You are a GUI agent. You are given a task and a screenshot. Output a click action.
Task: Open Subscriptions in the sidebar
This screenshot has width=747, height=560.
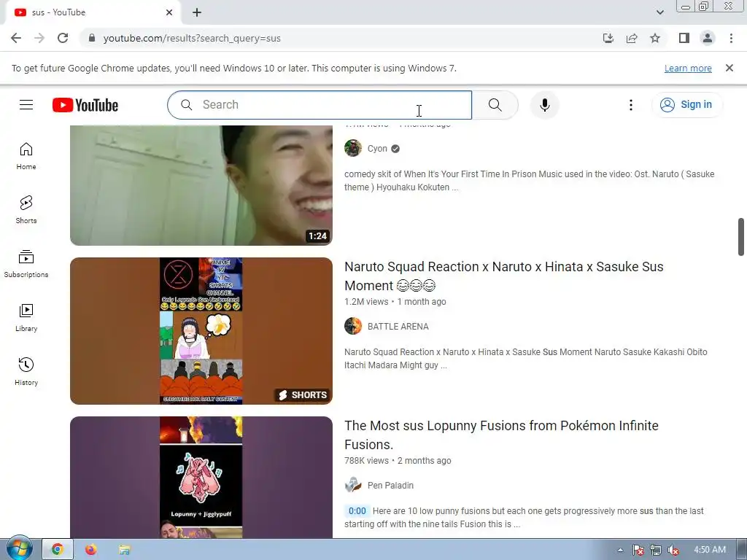(x=26, y=264)
